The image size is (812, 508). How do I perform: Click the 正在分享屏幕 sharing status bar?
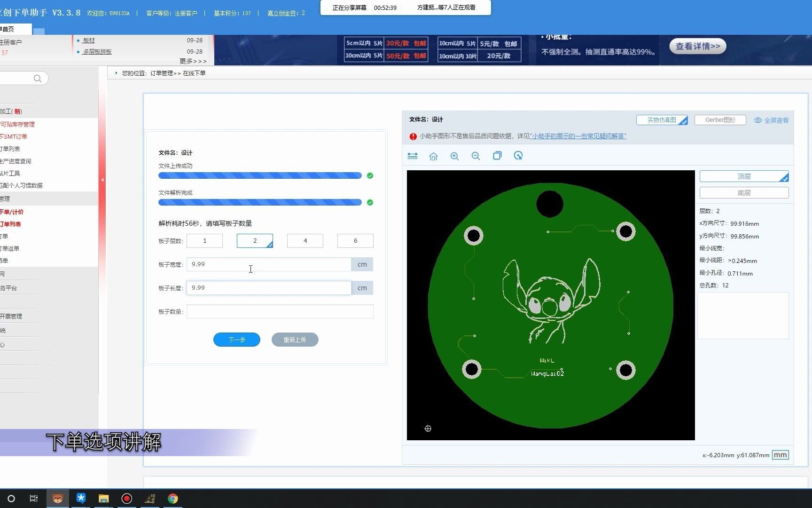tap(406, 8)
